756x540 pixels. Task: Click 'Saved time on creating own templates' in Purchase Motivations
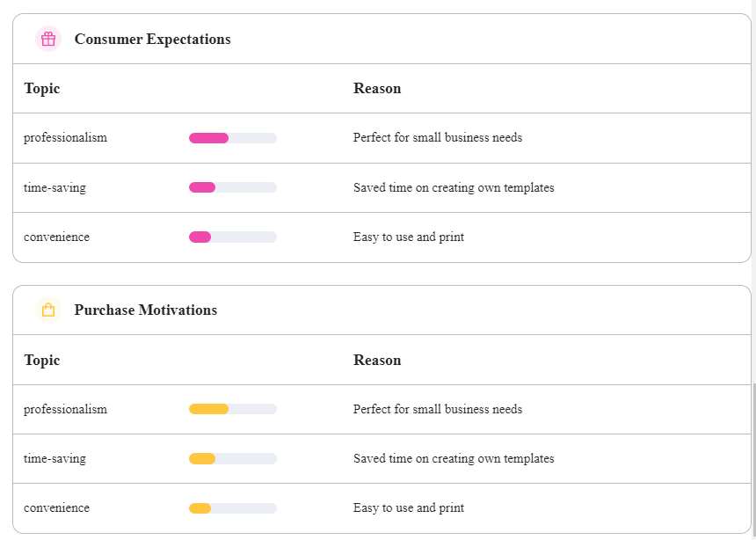point(453,458)
